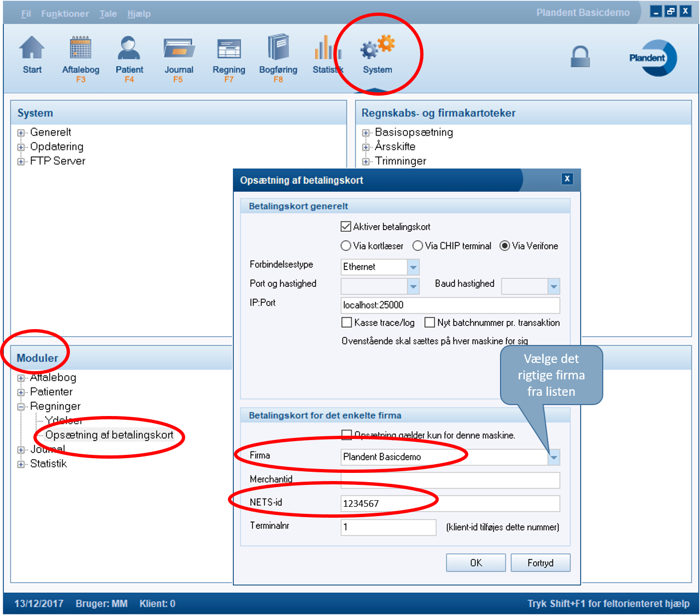Click the OK button

click(475, 563)
